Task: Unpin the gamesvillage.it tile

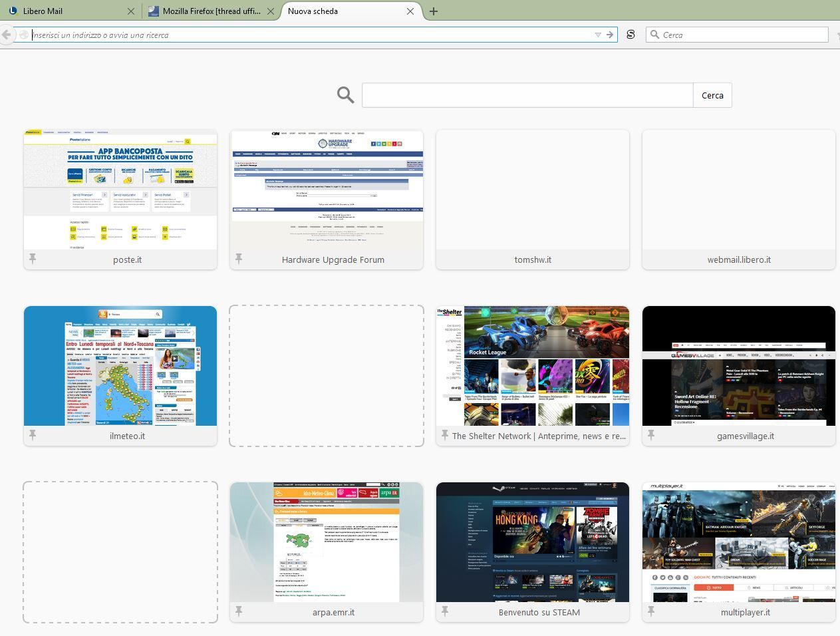Action: (x=651, y=435)
